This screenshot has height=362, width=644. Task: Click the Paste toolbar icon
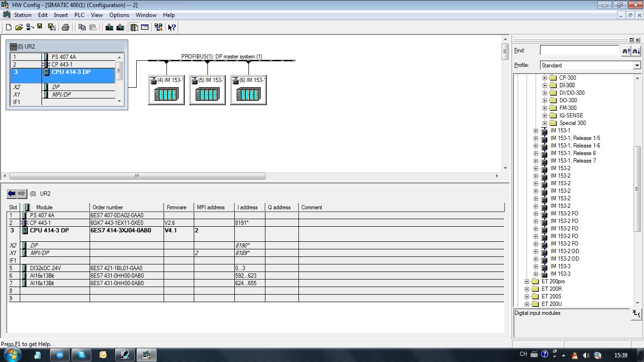93,27
